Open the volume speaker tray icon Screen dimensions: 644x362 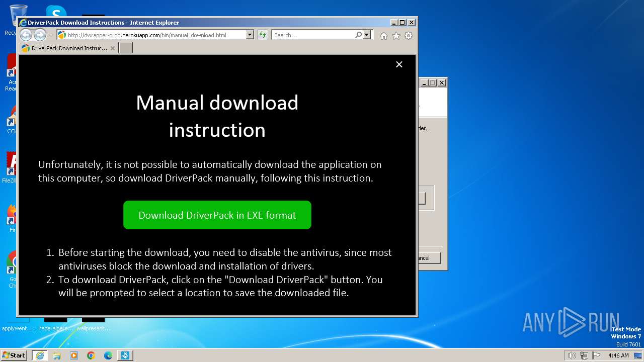[572, 355]
